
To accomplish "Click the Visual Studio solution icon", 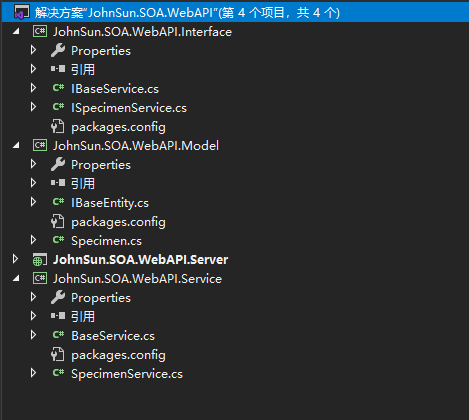I will click(x=22, y=12).
